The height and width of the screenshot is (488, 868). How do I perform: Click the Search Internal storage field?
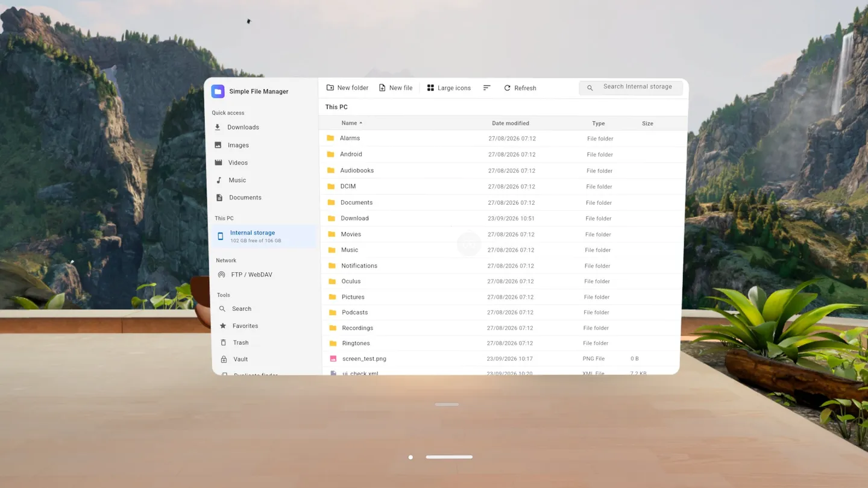[x=631, y=87]
